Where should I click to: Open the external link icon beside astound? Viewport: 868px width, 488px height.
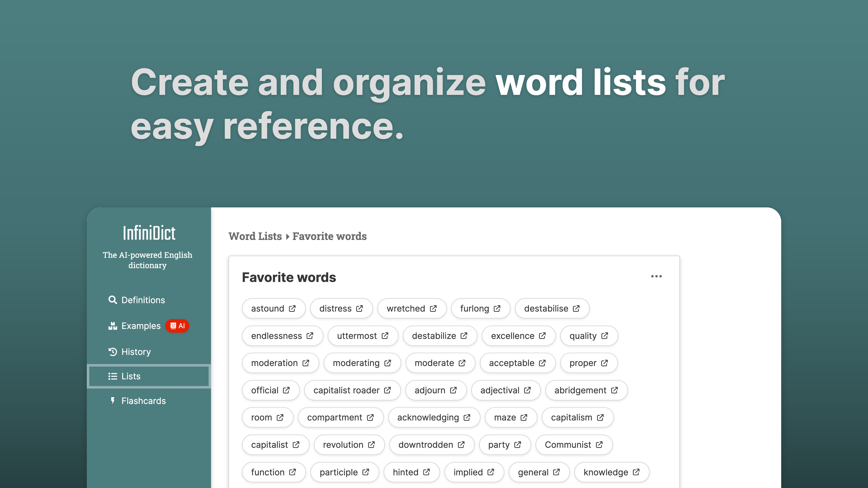(x=292, y=308)
